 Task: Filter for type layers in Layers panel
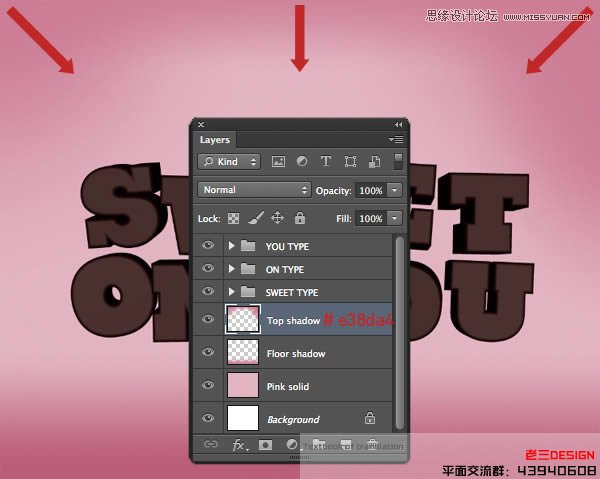(326, 161)
